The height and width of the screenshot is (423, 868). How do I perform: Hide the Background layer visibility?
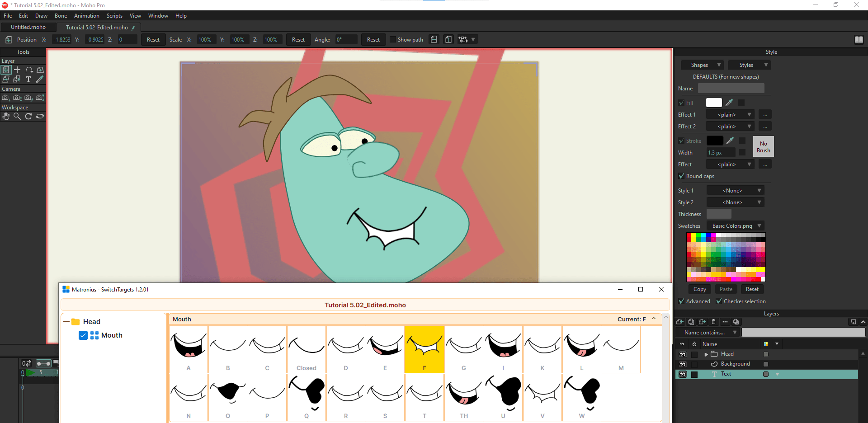pyautogui.click(x=683, y=364)
